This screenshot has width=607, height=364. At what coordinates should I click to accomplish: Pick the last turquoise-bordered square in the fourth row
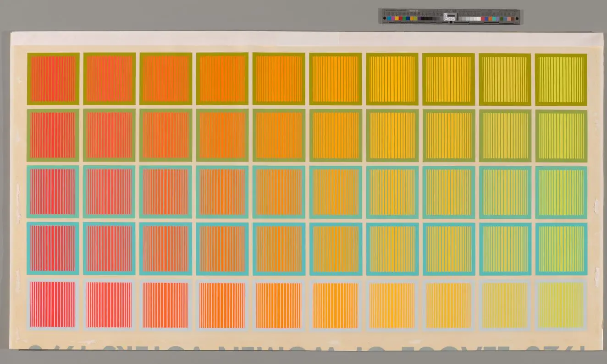(561, 249)
